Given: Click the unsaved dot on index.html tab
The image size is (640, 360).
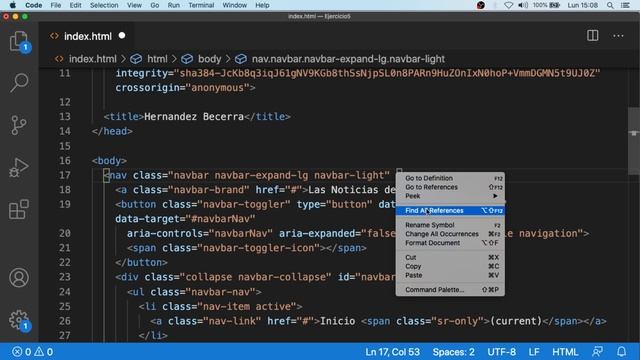Looking at the screenshot, I should tap(122, 36).
